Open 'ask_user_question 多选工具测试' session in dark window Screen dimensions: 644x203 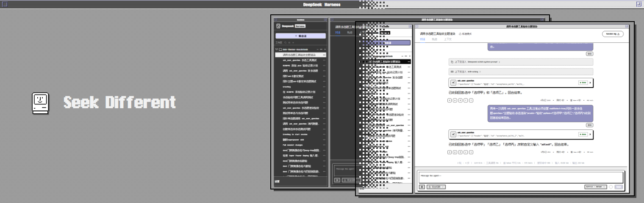(300, 60)
